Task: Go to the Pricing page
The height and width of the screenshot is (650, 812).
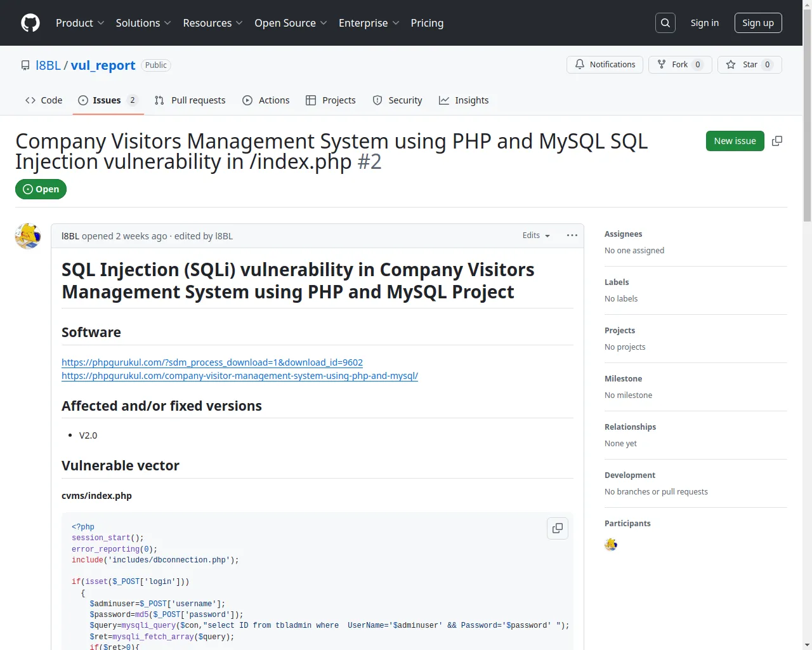Action: (427, 23)
